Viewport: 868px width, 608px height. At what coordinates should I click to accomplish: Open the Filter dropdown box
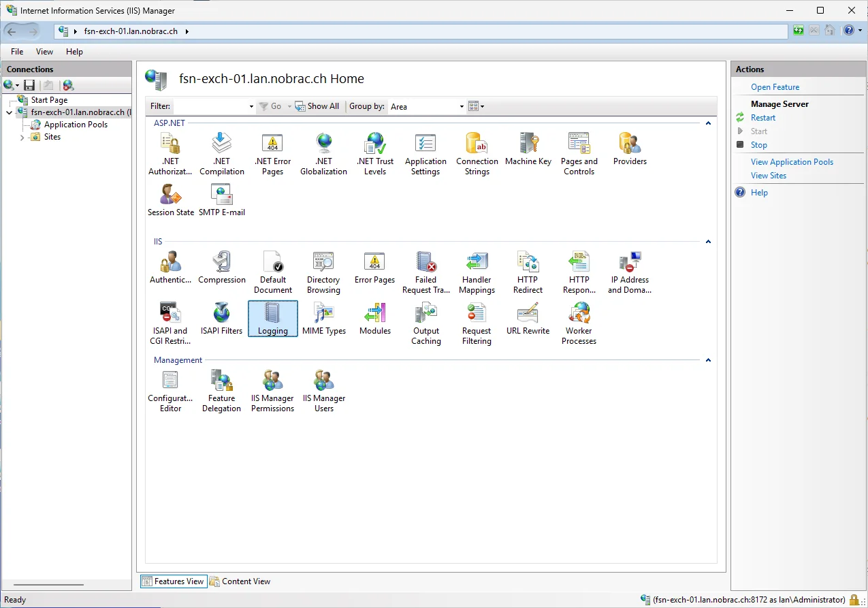214,106
